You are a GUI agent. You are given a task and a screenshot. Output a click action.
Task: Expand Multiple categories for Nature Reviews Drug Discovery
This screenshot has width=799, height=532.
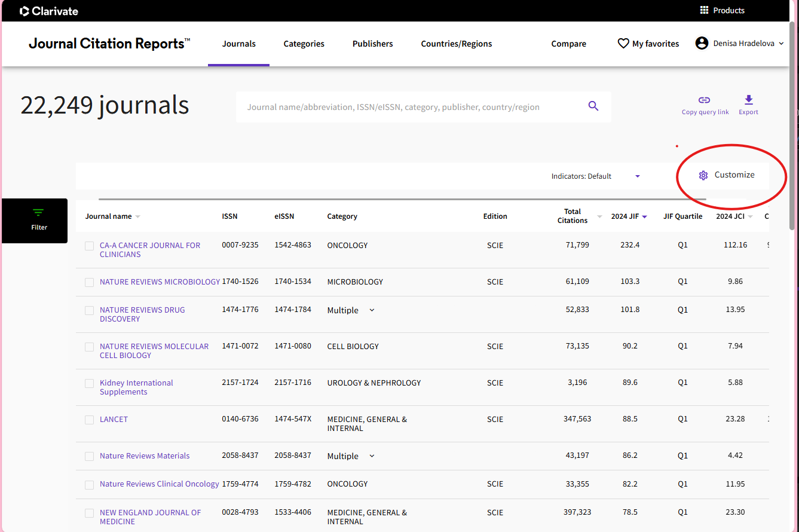click(372, 310)
